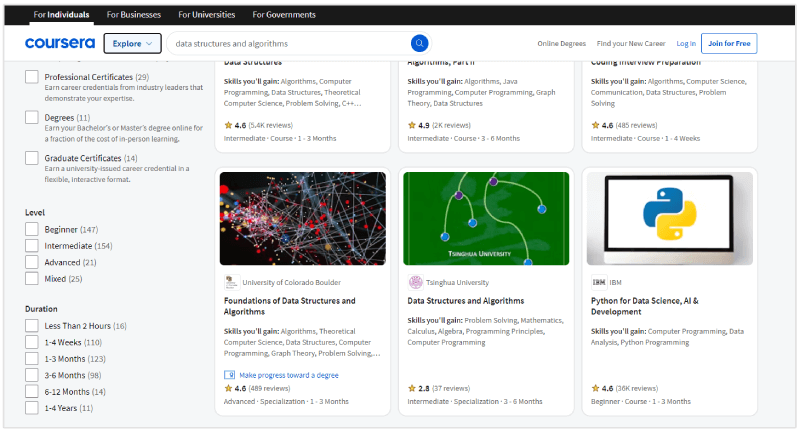Enable the Professional Certificates filter
This screenshot has width=800, height=433.
coord(32,77)
